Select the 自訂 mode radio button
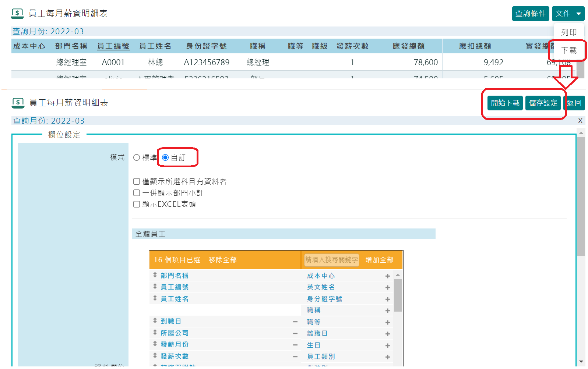The width and height of the screenshot is (588, 369). [x=165, y=157]
